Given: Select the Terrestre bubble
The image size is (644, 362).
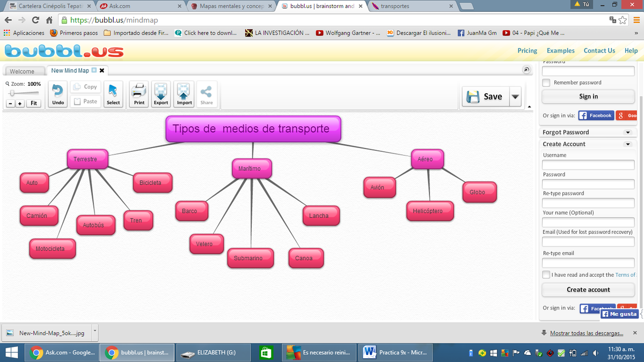Looking at the screenshot, I should click(87, 159).
